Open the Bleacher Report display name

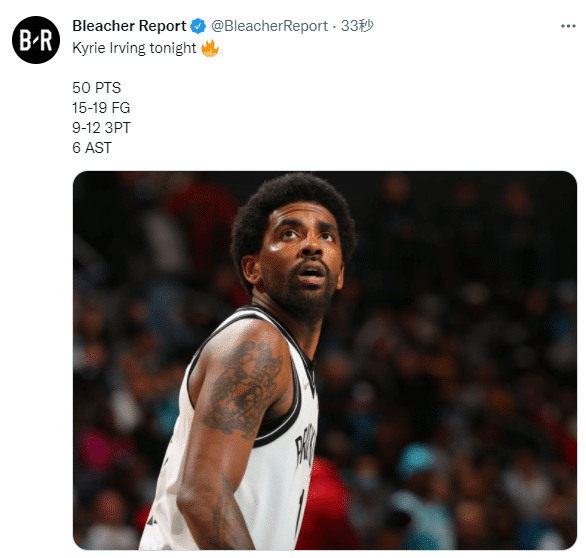pos(129,26)
